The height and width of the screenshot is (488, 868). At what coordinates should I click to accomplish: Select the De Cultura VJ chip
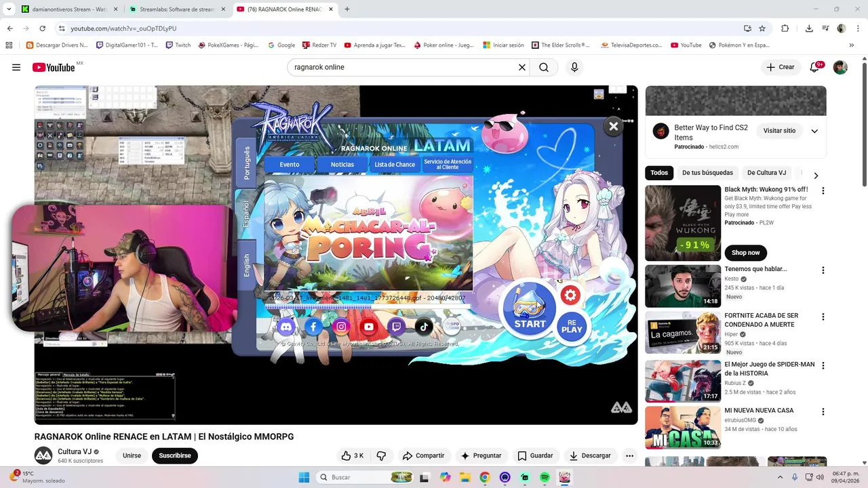coord(766,173)
